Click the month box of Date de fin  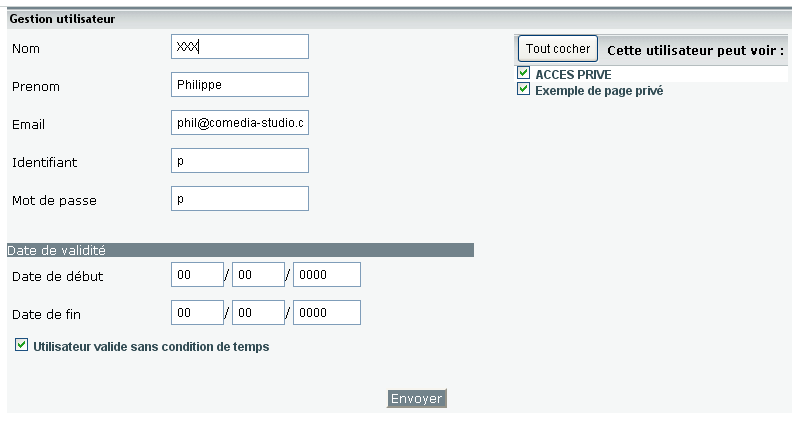tap(258, 313)
